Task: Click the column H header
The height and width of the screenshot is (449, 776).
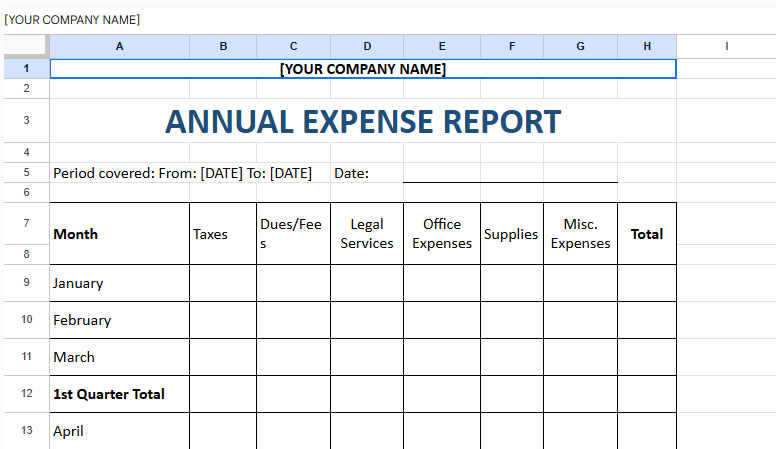Action: [x=647, y=46]
